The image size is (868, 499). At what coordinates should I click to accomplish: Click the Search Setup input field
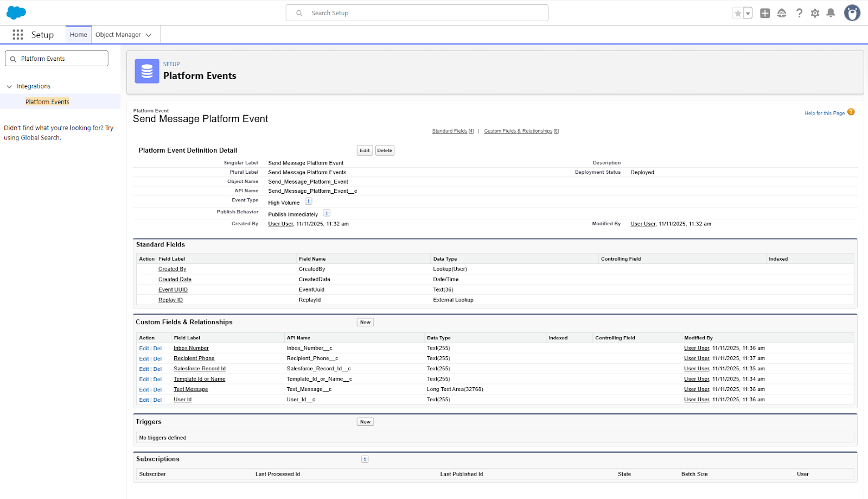(423, 13)
